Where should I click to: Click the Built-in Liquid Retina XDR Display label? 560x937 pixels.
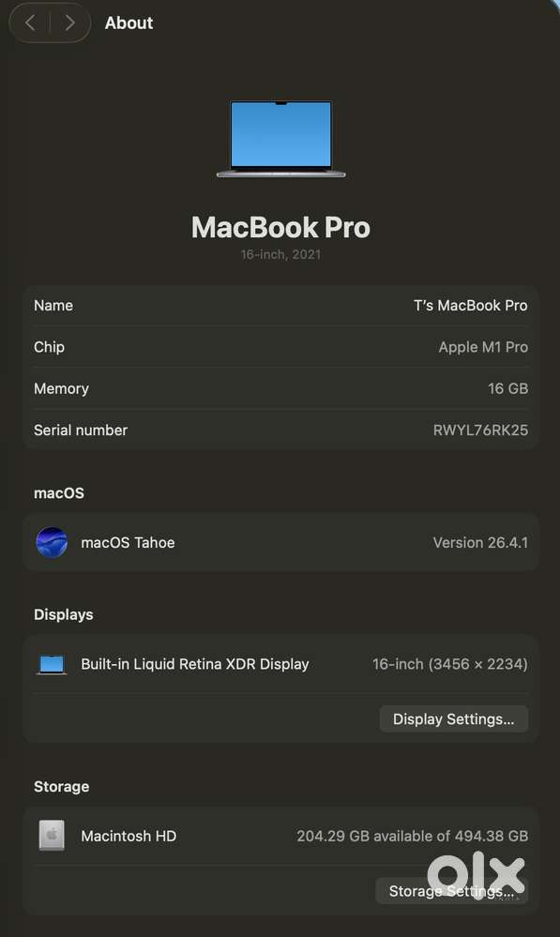195,664
